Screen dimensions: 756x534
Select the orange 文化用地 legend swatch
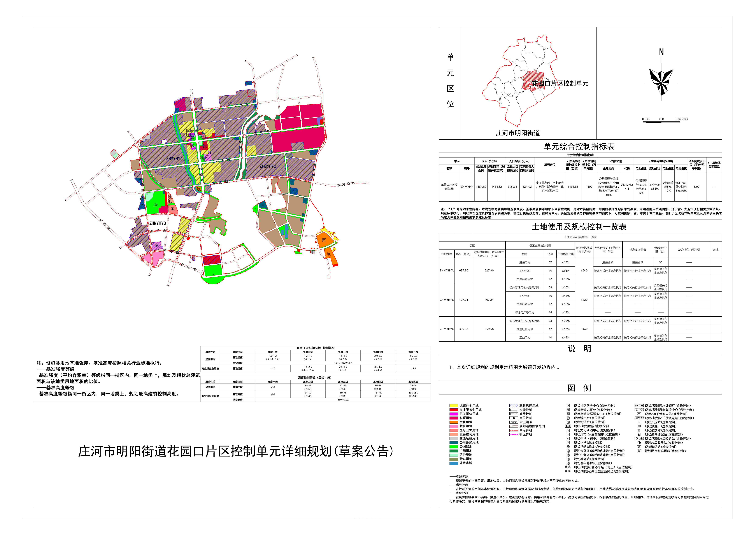click(x=454, y=422)
